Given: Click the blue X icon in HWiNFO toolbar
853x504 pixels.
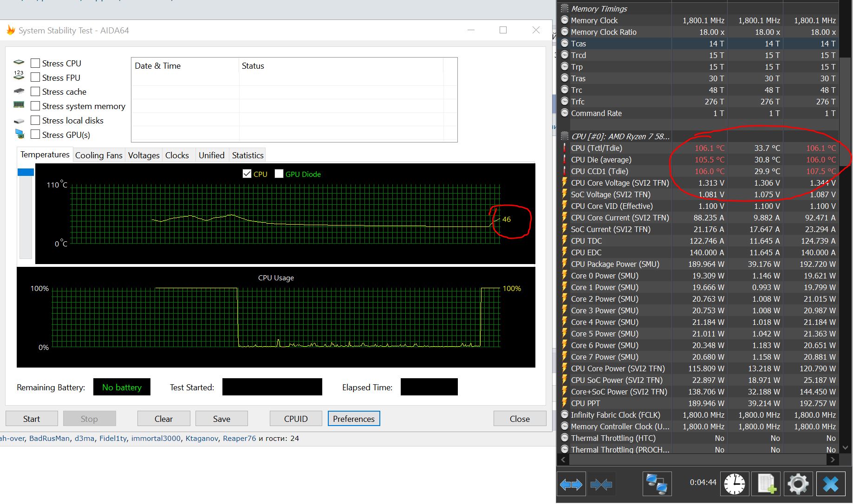Looking at the screenshot, I should click(x=831, y=485).
